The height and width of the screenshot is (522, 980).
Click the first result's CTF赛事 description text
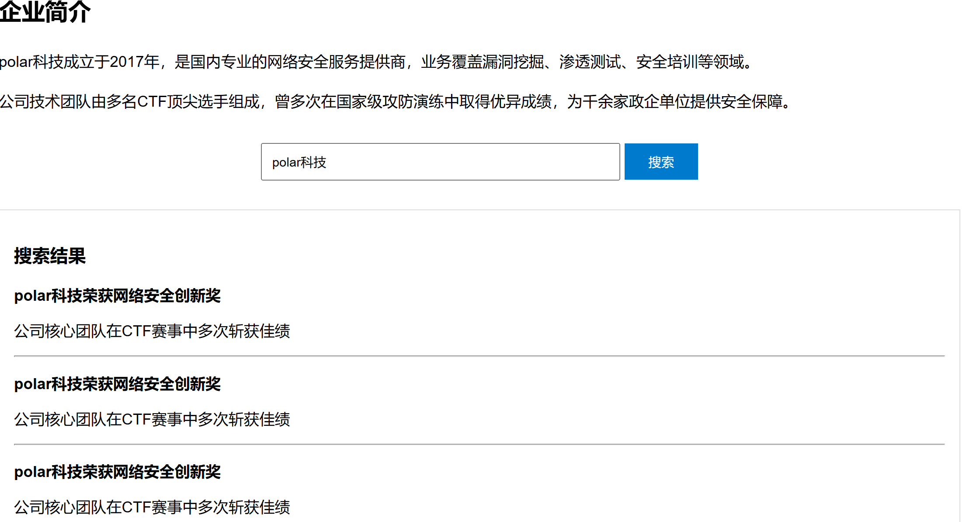152,331
